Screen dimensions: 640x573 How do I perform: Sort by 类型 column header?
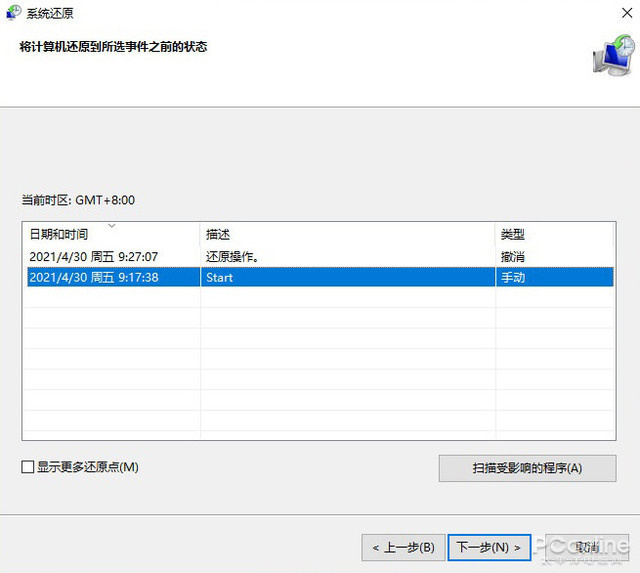click(x=554, y=234)
